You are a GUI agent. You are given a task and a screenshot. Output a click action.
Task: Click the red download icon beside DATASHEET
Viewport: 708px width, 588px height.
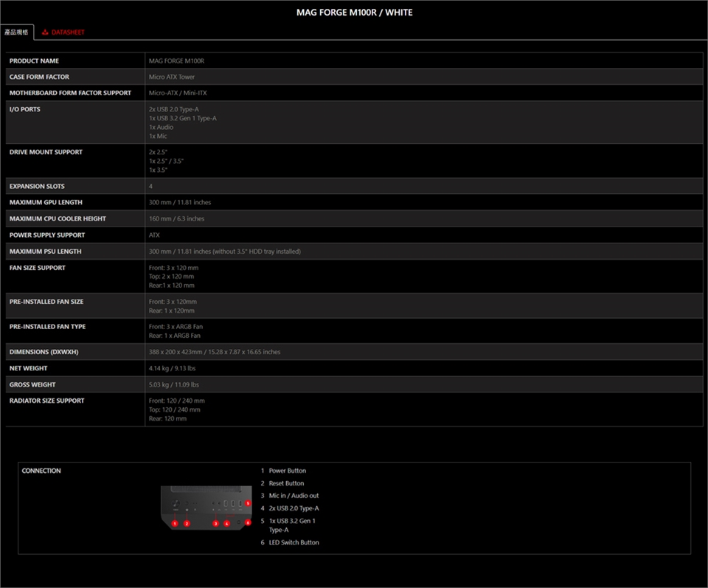click(x=45, y=32)
